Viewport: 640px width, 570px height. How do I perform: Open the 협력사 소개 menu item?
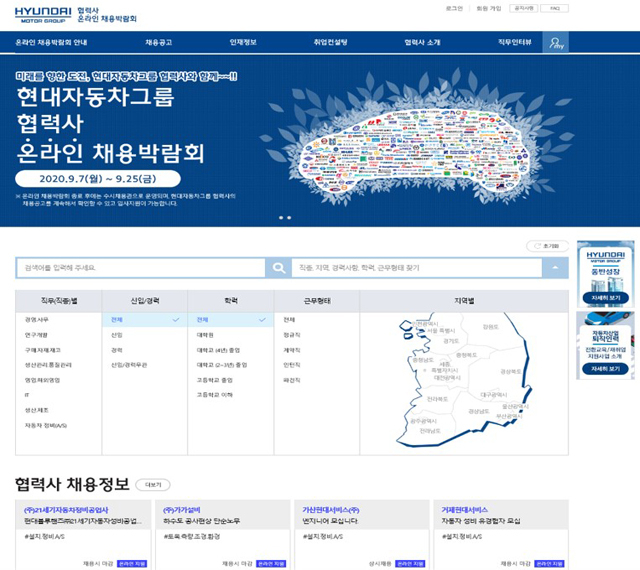click(x=422, y=42)
